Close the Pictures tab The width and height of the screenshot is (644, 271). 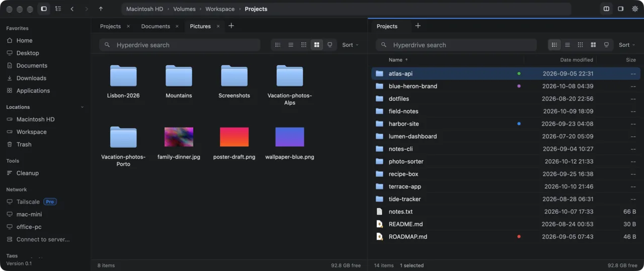(218, 26)
